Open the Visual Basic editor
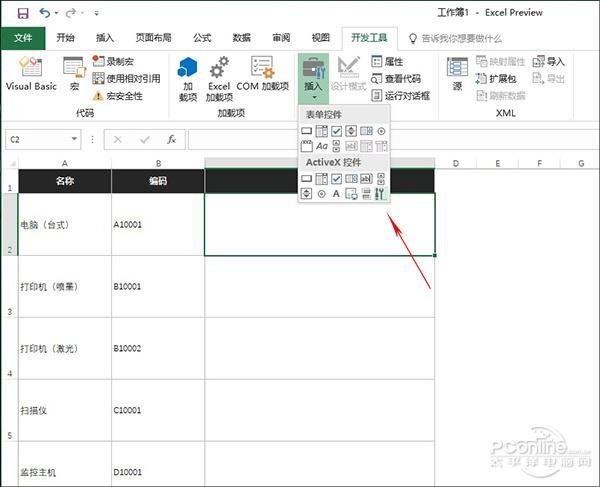 tap(31, 75)
